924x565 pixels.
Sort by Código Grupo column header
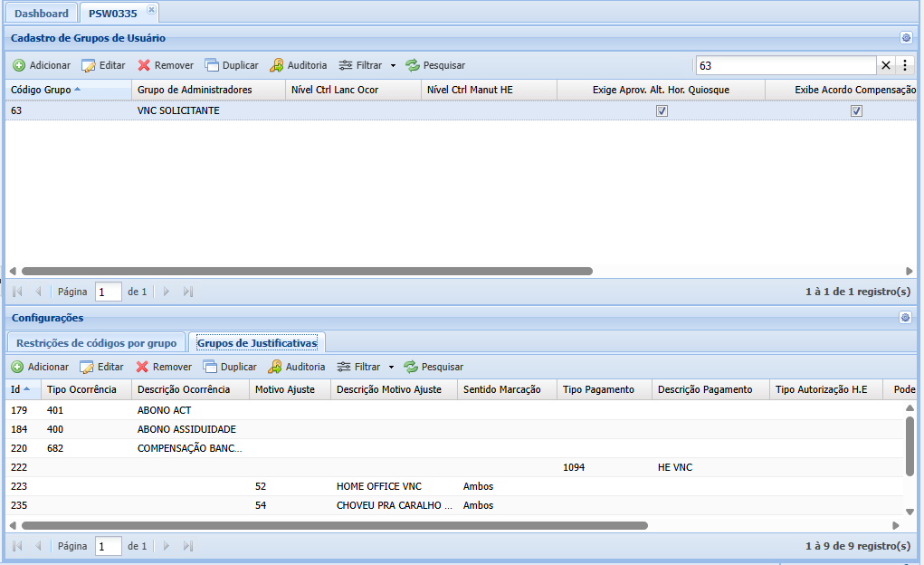[69, 90]
